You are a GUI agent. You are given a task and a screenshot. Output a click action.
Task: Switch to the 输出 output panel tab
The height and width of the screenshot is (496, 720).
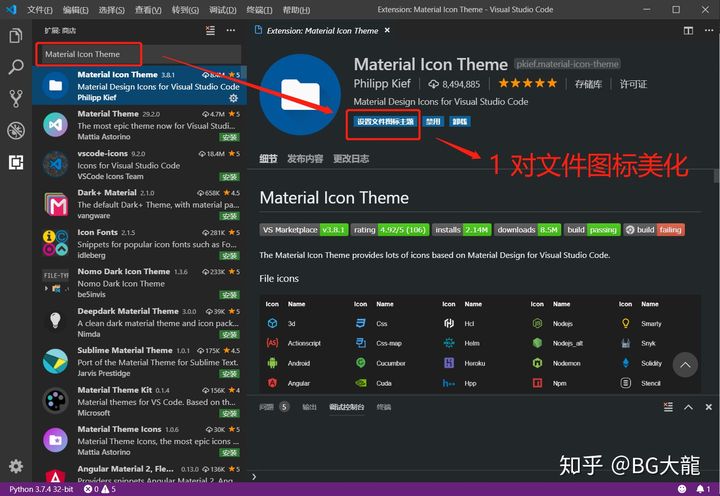pos(309,407)
